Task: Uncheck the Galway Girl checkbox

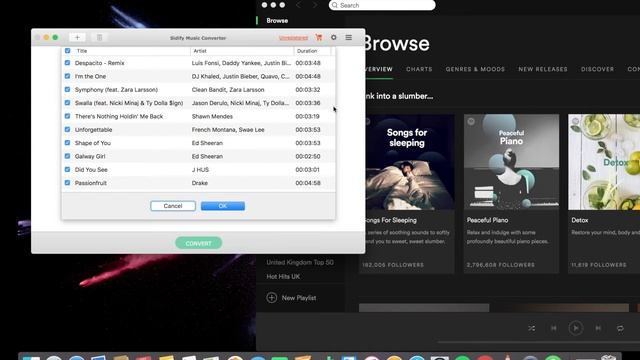Action: (67, 156)
